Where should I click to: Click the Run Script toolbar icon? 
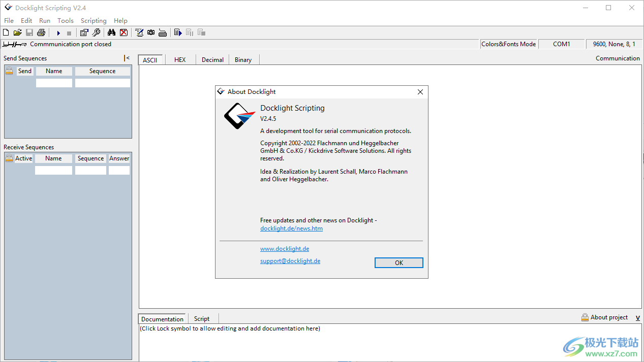pyautogui.click(x=178, y=32)
